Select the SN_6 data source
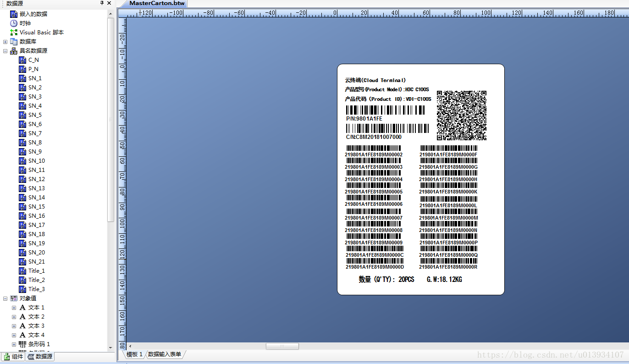The height and width of the screenshot is (364, 629). tap(35, 124)
